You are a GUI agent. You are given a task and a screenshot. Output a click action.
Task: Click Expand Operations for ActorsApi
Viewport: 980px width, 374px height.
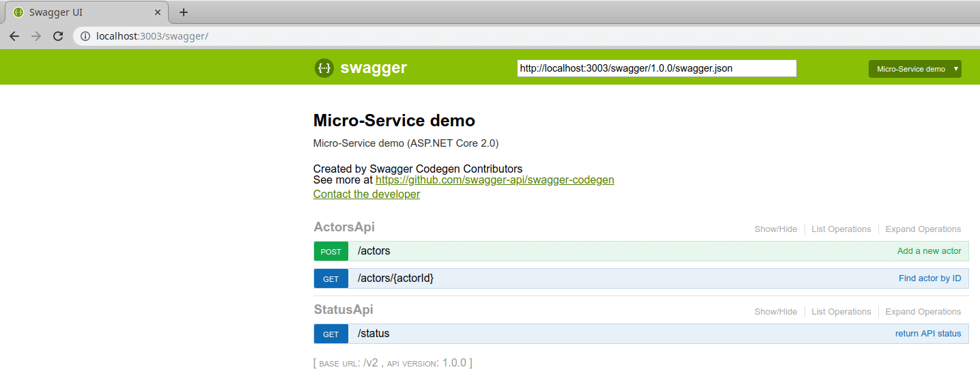[x=923, y=229]
